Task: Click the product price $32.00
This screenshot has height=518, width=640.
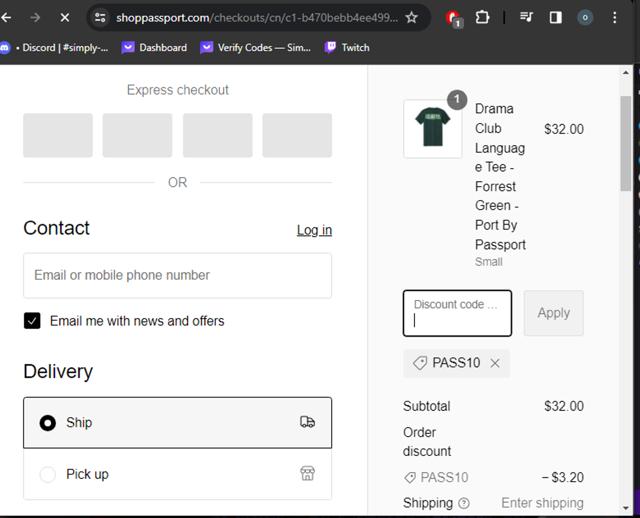Action: (x=564, y=129)
